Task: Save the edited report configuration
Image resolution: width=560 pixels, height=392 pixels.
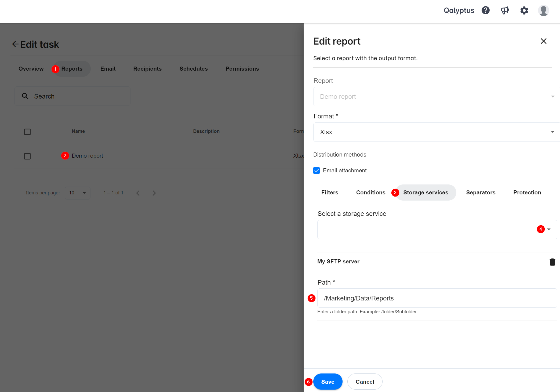Action: pyautogui.click(x=328, y=381)
